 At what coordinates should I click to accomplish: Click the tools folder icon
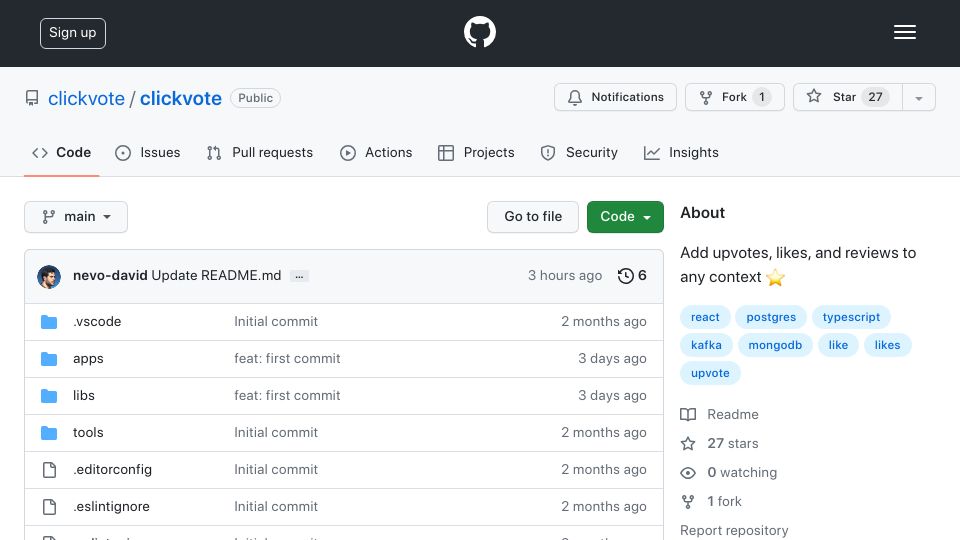49,433
